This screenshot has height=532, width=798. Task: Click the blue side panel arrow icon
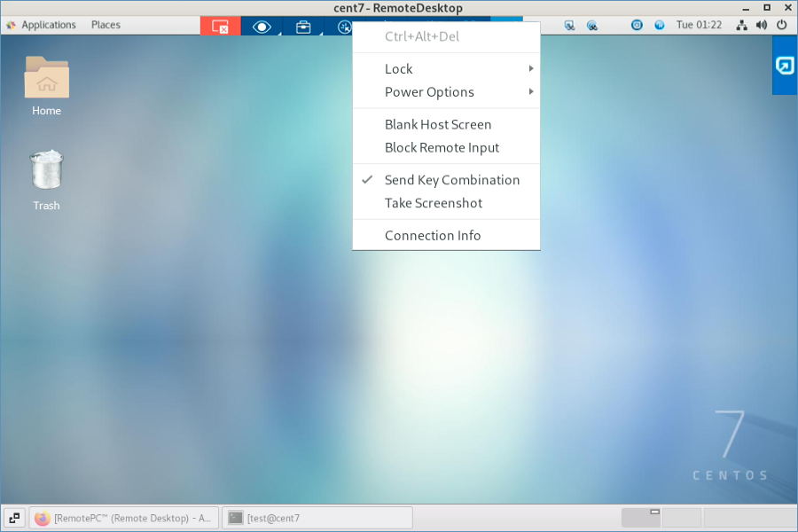[x=785, y=66]
